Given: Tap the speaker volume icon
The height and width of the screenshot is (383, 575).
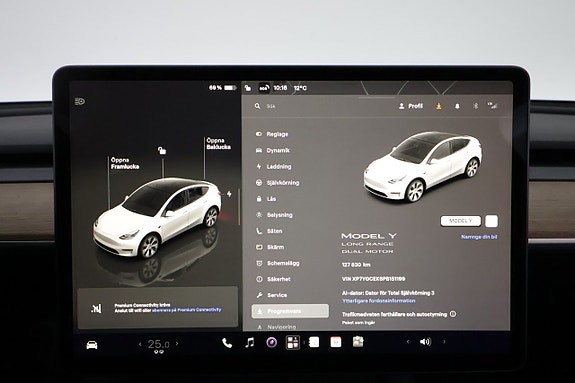Looking at the screenshot, I should [425, 342].
